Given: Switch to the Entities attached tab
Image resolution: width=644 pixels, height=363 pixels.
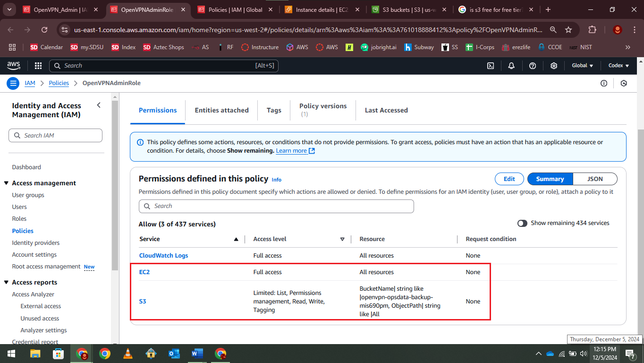Looking at the screenshot, I should coord(222,110).
